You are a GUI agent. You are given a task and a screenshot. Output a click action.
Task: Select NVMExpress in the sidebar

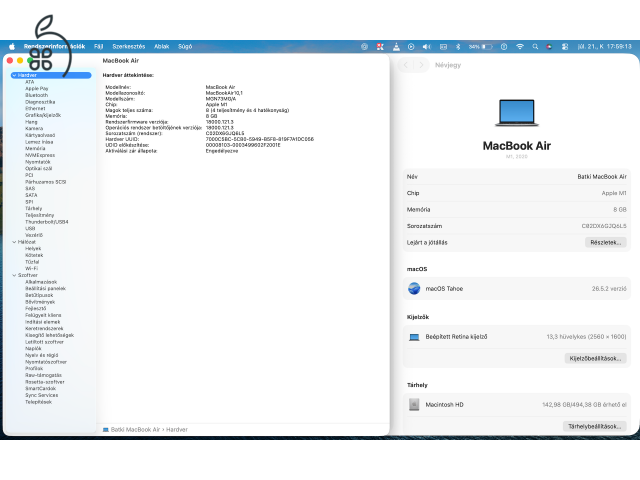(40, 156)
